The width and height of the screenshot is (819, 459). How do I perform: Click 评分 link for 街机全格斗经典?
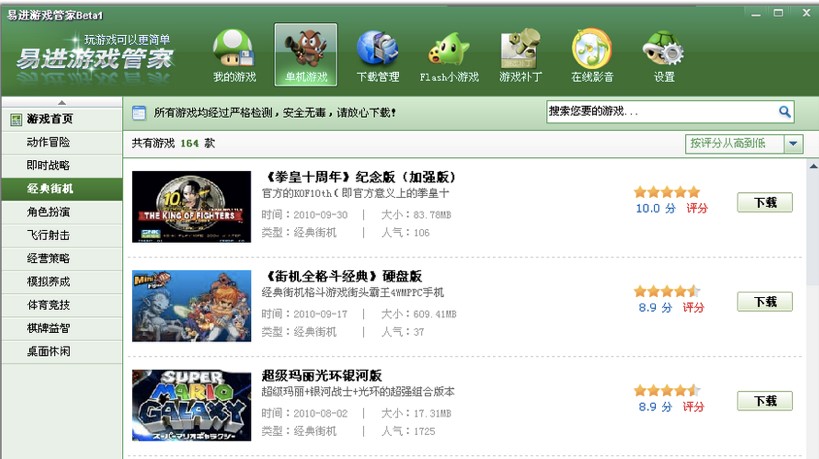click(693, 308)
